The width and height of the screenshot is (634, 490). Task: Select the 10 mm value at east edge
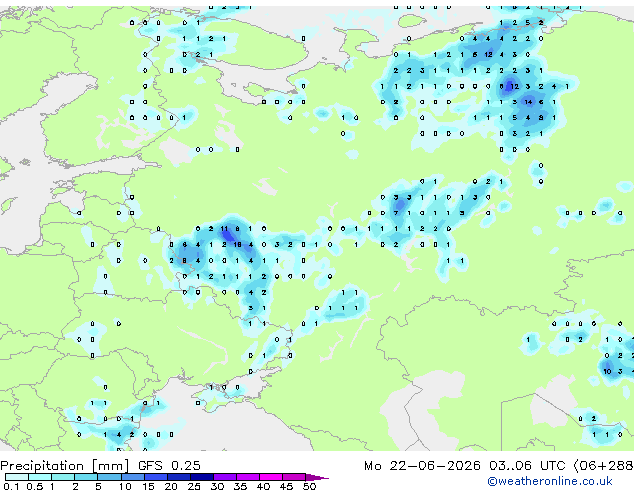607,372
